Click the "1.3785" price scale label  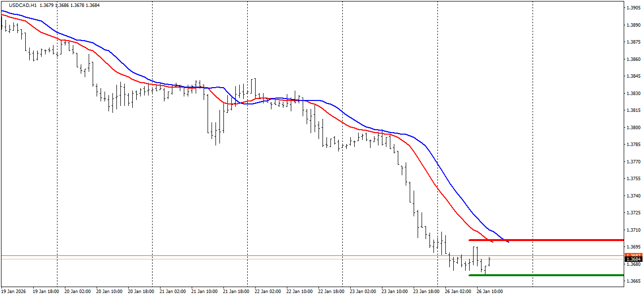tap(634, 145)
